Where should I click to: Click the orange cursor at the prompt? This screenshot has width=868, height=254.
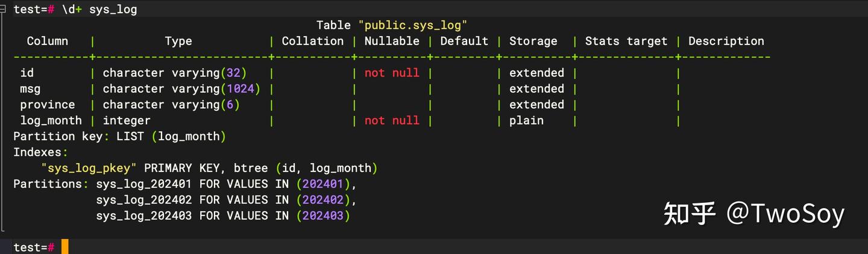click(65, 247)
